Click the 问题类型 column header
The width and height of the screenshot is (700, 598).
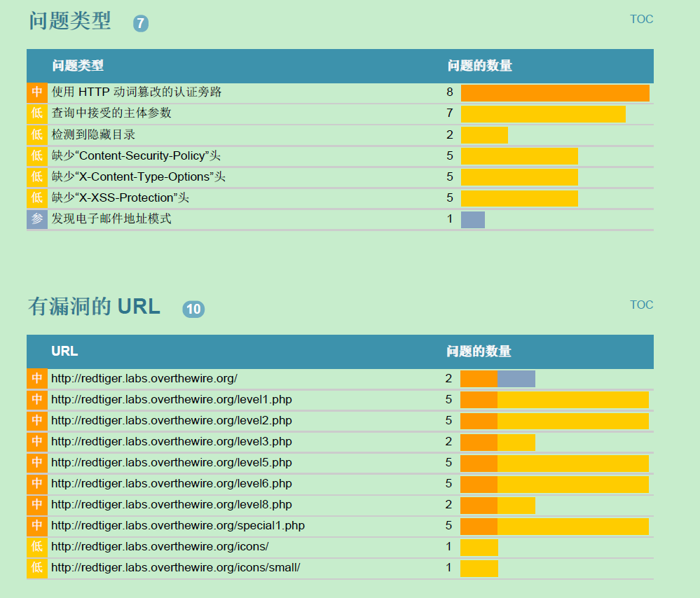(78, 66)
